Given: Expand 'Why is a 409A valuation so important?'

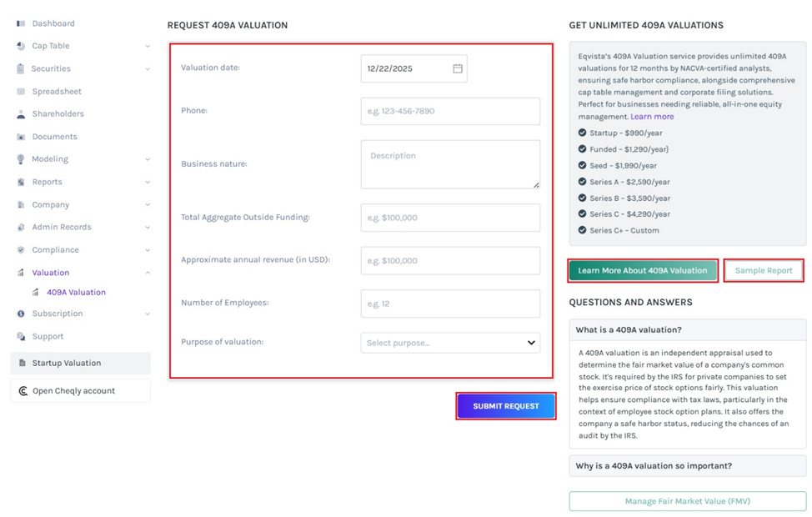Looking at the screenshot, I should pos(687,465).
